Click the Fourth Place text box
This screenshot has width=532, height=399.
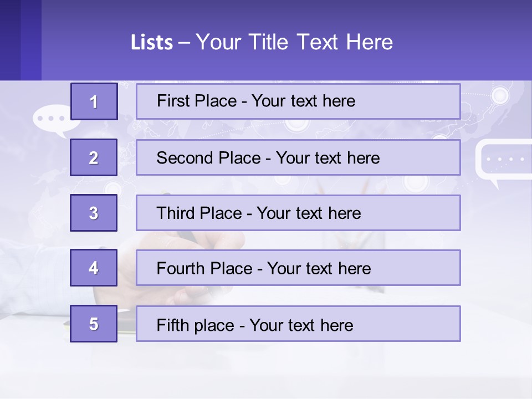click(x=298, y=268)
